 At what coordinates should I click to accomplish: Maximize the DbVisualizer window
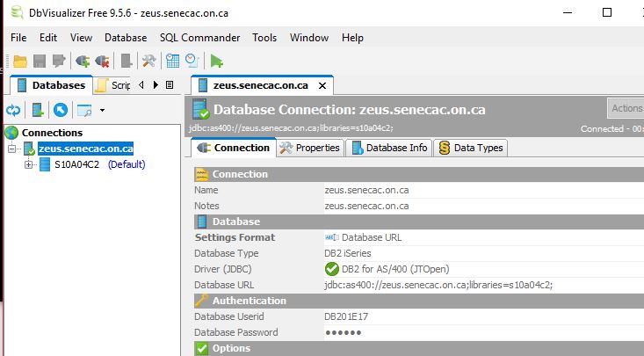click(x=607, y=12)
